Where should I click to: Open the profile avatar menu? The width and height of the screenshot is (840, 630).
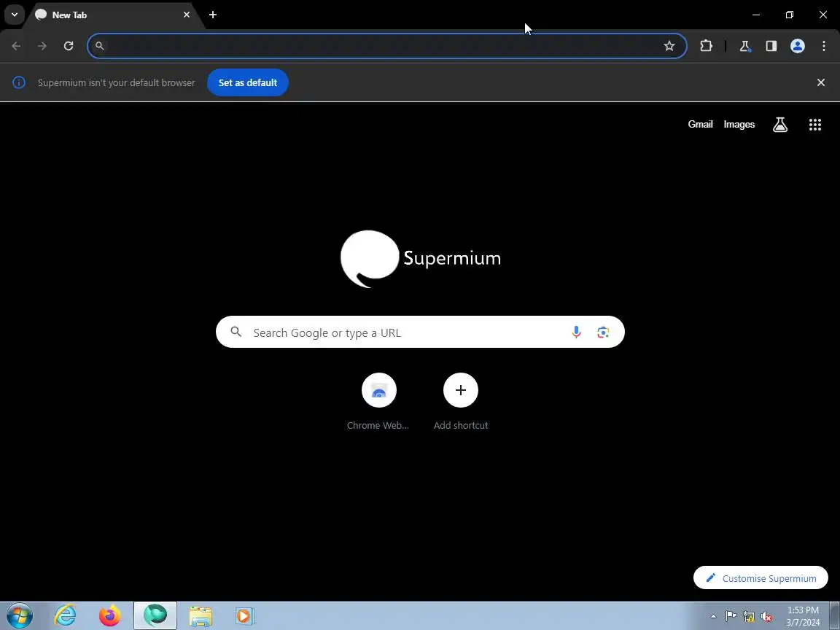(798, 46)
